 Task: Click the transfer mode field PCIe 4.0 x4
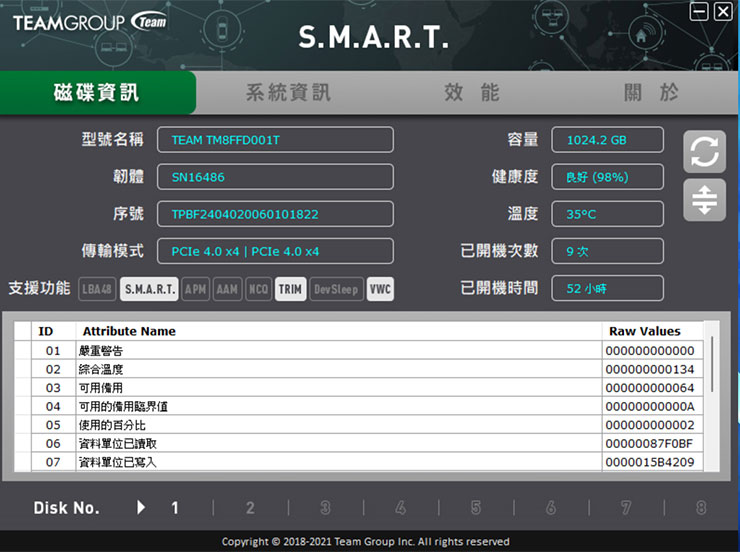[x=275, y=251]
